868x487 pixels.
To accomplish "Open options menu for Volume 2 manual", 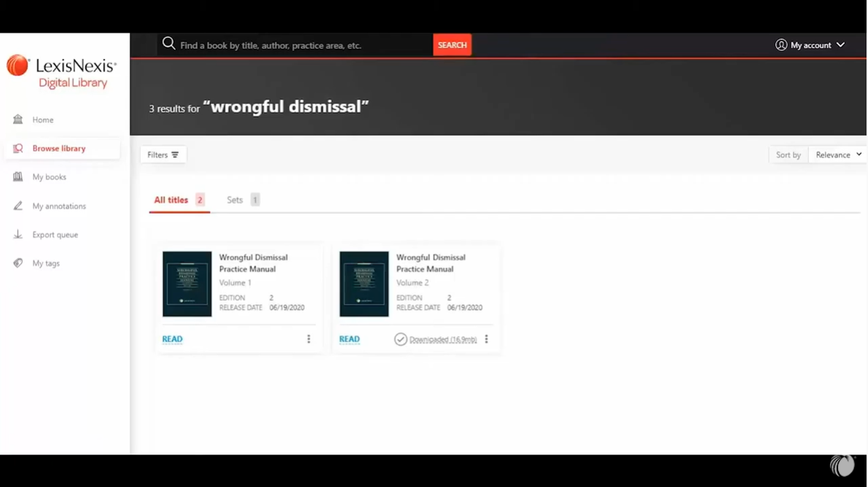I will tap(486, 338).
